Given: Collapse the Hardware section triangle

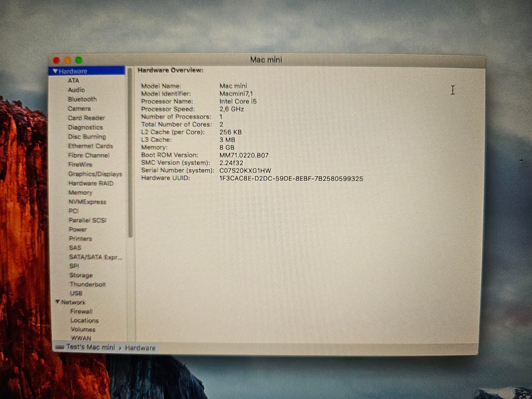Looking at the screenshot, I should coord(55,71).
